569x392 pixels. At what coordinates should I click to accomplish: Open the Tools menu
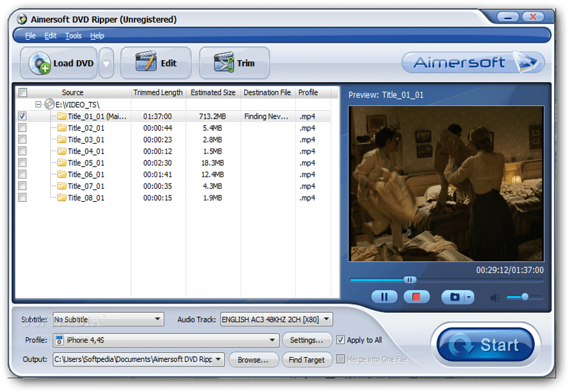[x=73, y=36]
